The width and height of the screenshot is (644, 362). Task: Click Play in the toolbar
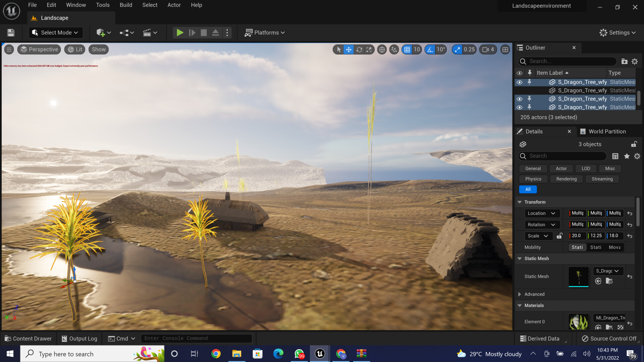pos(179,33)
